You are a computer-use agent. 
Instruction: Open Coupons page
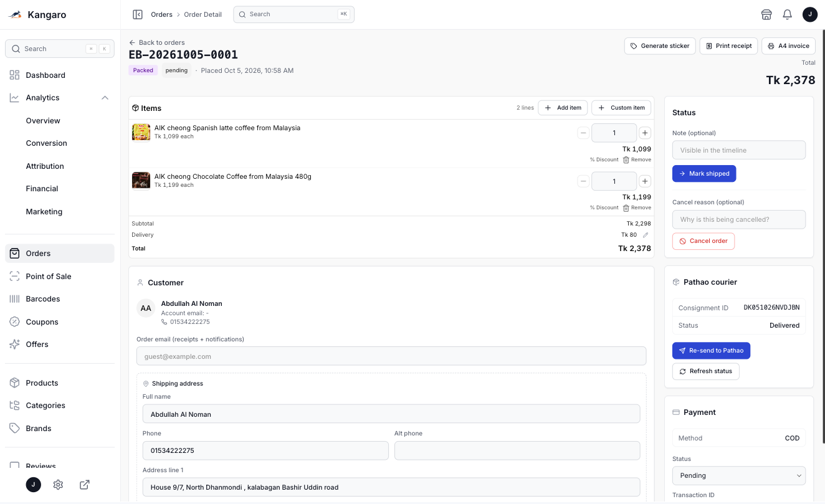(60, 322)
